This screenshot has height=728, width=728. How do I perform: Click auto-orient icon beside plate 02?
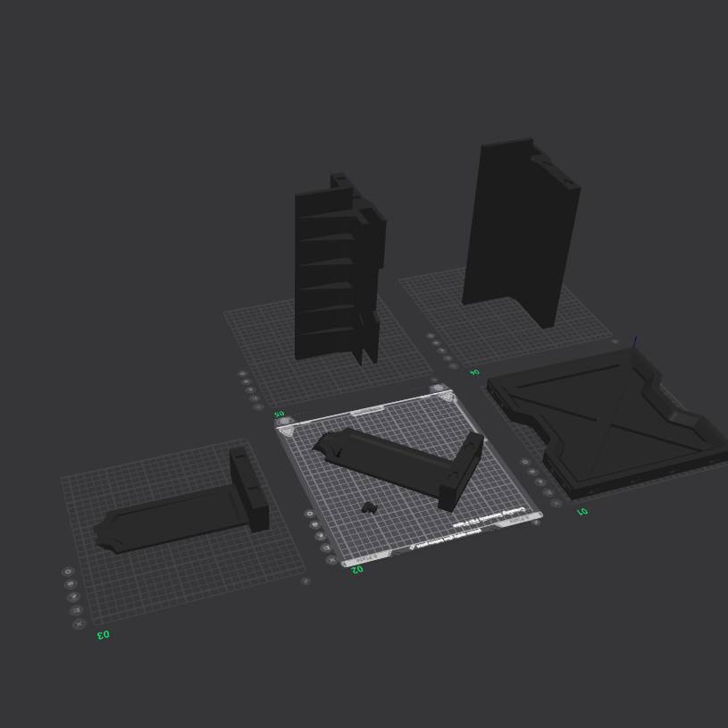click(325, 548)
